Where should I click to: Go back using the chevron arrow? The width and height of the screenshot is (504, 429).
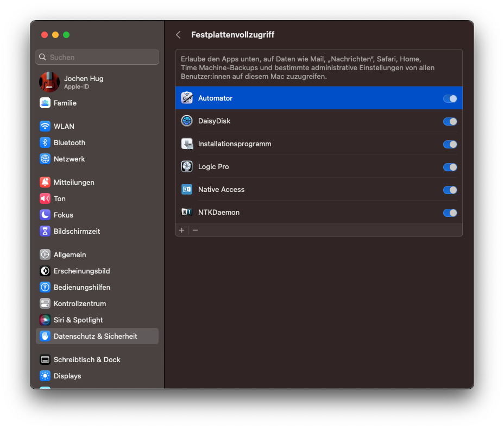coord(178,35)
